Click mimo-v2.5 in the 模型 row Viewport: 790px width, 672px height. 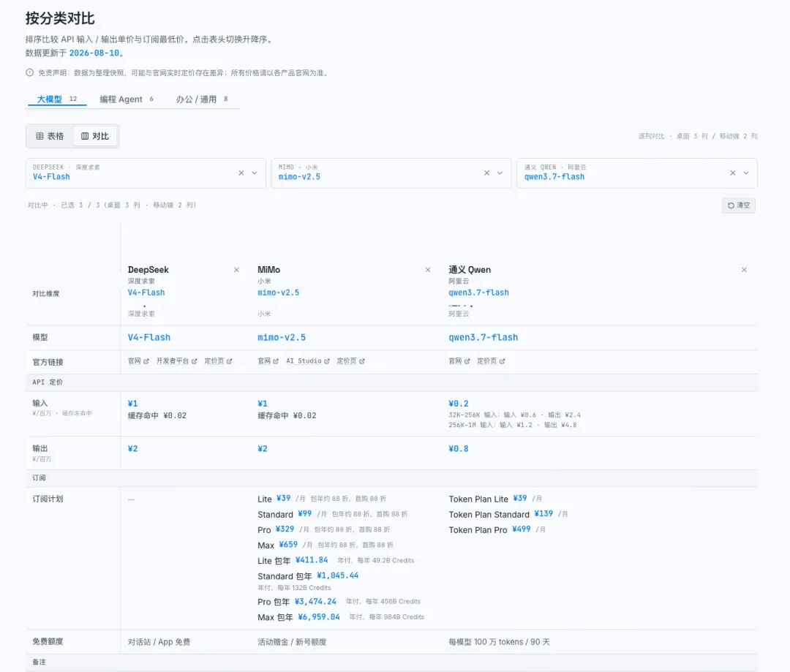coord(282,338)
